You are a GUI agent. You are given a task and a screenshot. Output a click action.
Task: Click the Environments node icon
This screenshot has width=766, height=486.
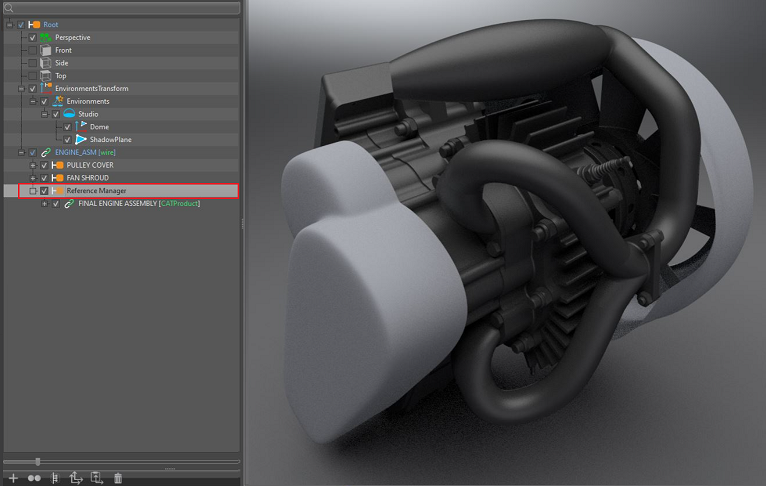58,101
